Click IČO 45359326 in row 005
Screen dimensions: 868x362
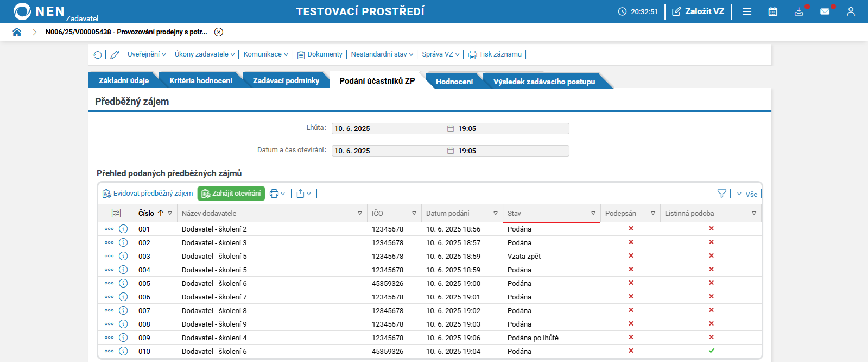[388, 283]
